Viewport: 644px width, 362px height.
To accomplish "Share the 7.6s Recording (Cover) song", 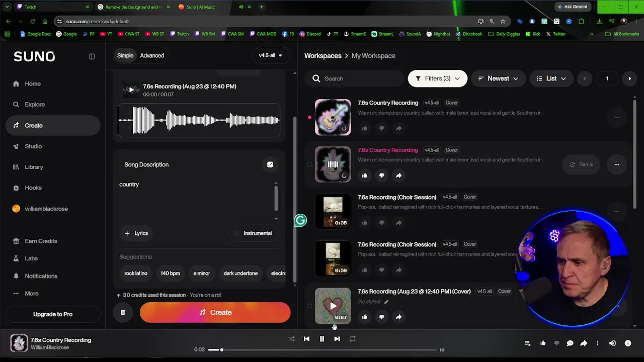I will pyautogui.click(x=398, y=317).
